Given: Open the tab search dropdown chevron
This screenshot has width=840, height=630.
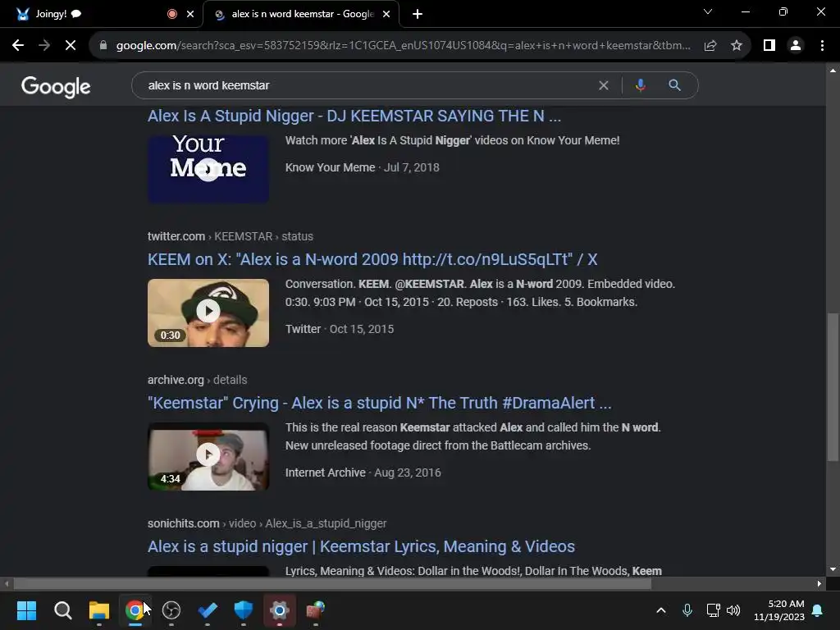Looking at the screenshot, I should [708, 11].
